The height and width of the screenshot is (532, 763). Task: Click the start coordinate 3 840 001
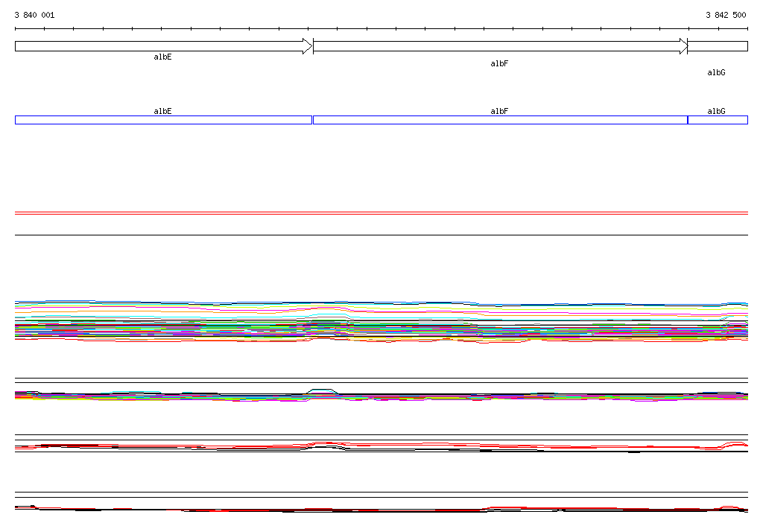coord(34,15)
